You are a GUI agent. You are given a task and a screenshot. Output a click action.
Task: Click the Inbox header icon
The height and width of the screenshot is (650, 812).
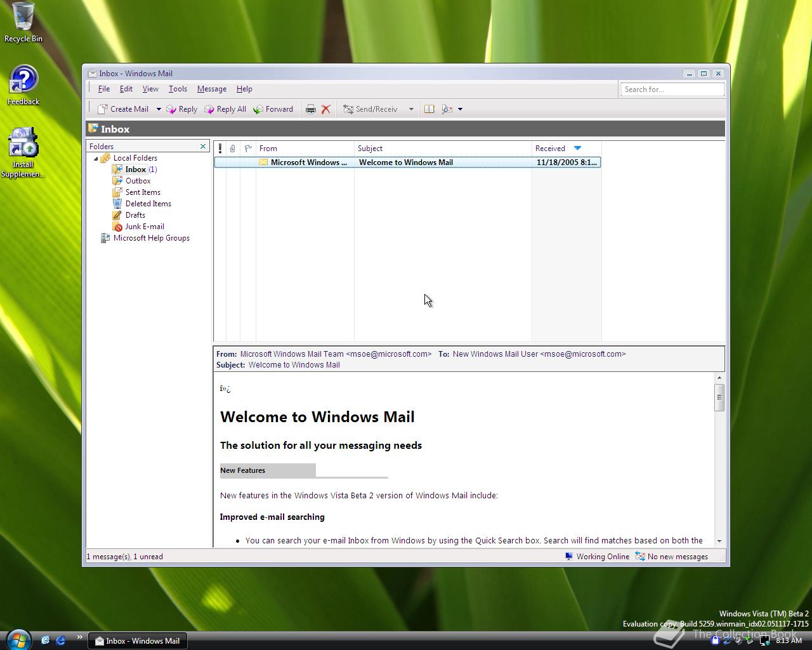(x=93, y=128)
